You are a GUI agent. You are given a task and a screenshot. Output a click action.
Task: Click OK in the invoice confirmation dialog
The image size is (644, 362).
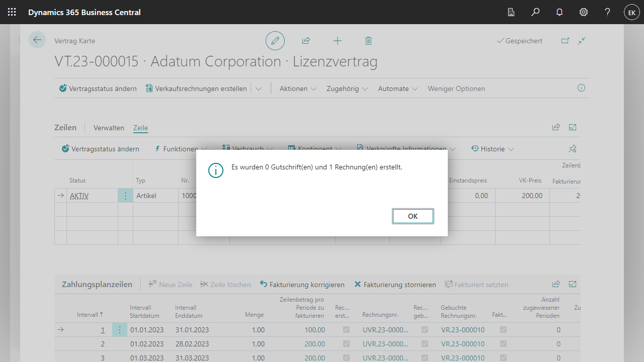coord(413,216)
